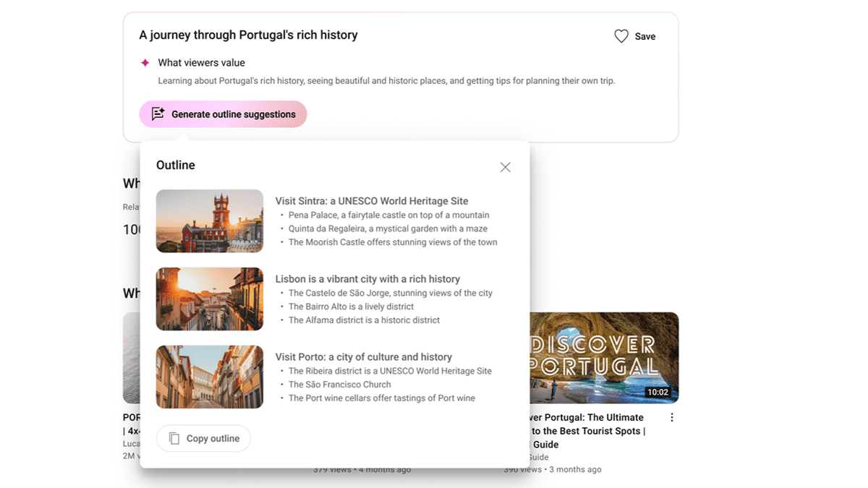868x488 pixels.
Task: Open the Best Tourist Spots video title link
Action: (588, 431)
